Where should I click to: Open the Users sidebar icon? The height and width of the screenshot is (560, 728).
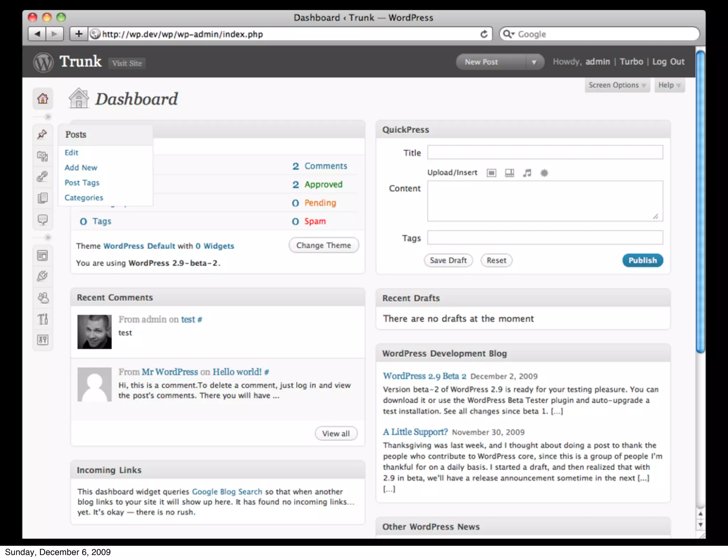click(43, 297)
